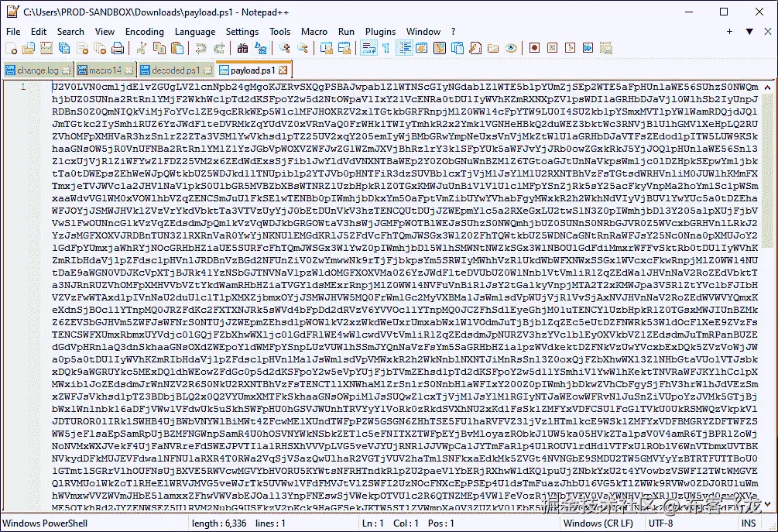Open the Macro menu
778x532 pixels.
[314, 31]
